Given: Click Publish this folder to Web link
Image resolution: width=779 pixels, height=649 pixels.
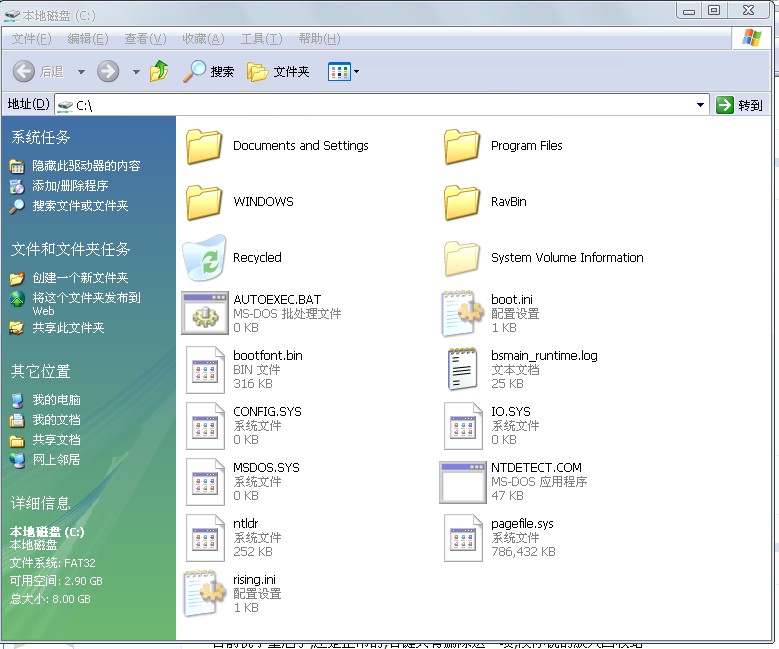Looking at the screenshot, I should pyautogui.click(x=86, y=303).
